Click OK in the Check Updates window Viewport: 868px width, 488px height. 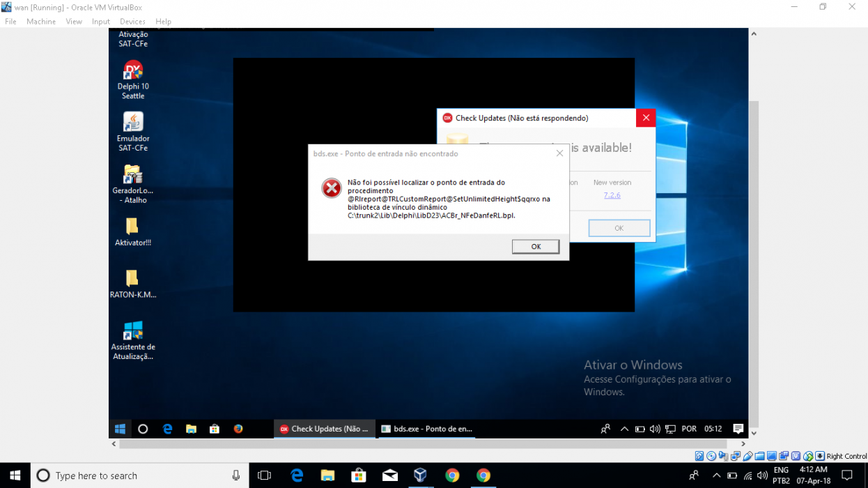619,228
